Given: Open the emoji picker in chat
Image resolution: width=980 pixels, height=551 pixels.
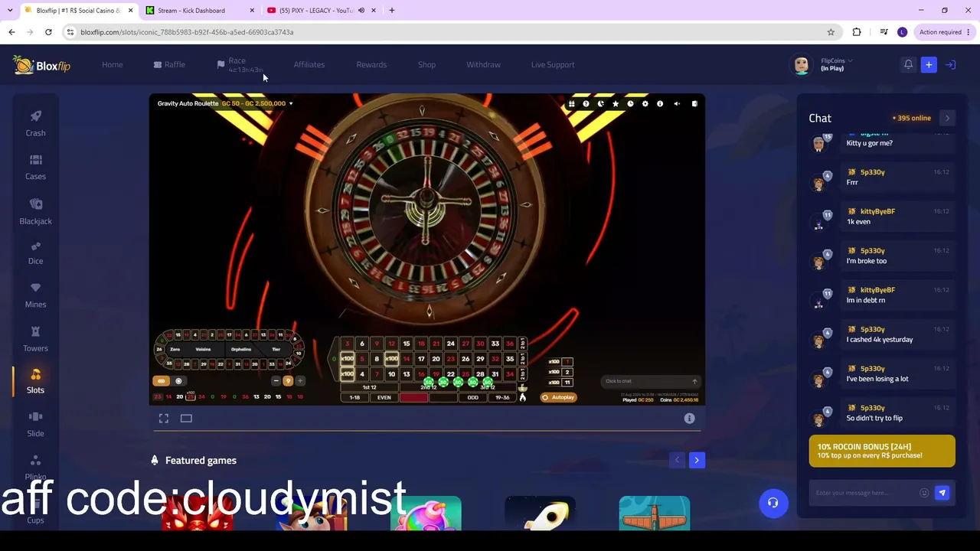Looking at the screenshot, I should tap(924, 493).
